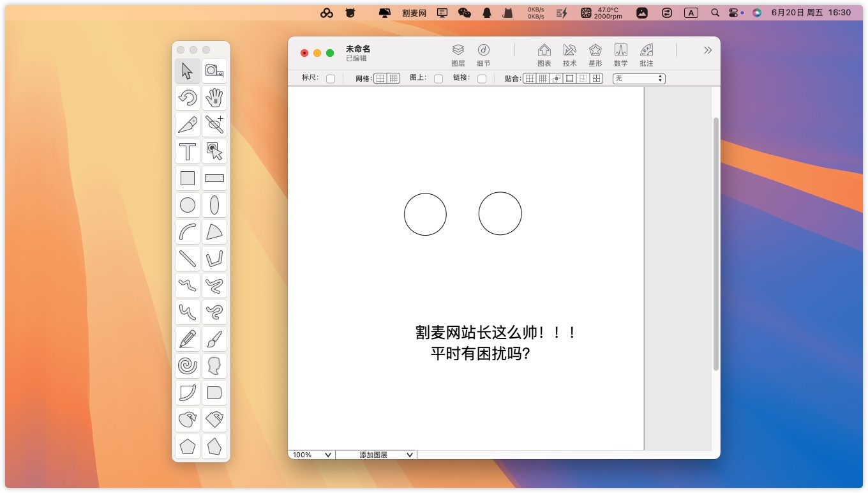Click the vertical scrollbar of drawing window

[716, 244]
